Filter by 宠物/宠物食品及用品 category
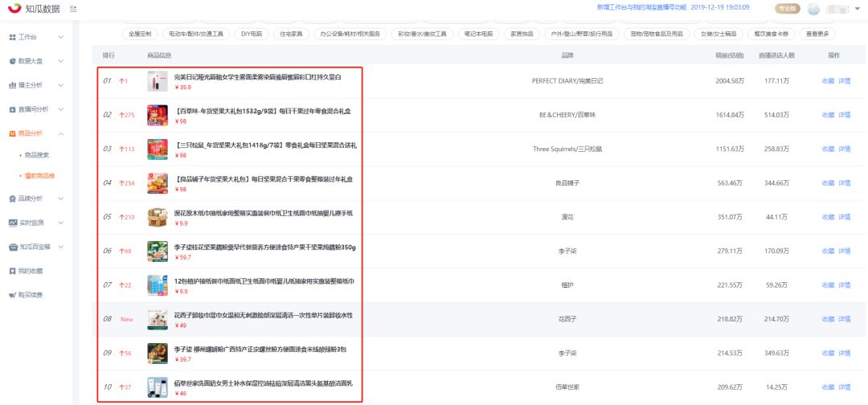The image size is (868, 405). pyautogui.click(x=657, y=34)
